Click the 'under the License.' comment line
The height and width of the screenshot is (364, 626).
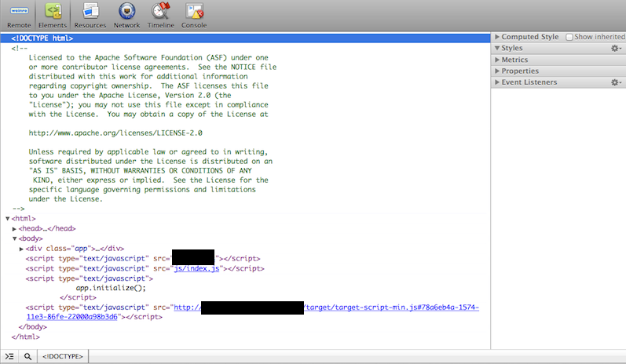click(x=65, y=199)
